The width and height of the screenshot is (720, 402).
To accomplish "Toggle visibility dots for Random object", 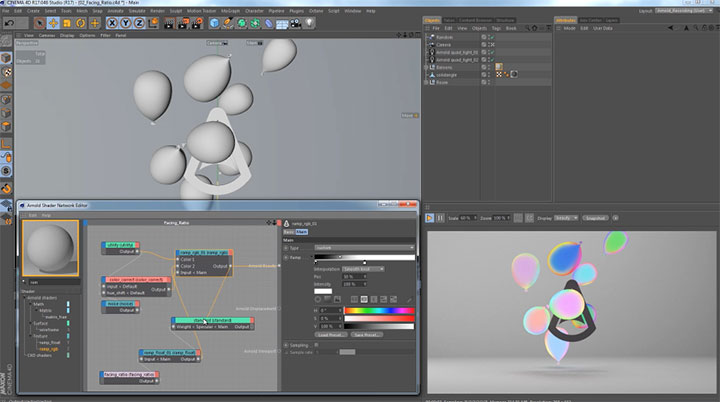I will tap(489, 37).
